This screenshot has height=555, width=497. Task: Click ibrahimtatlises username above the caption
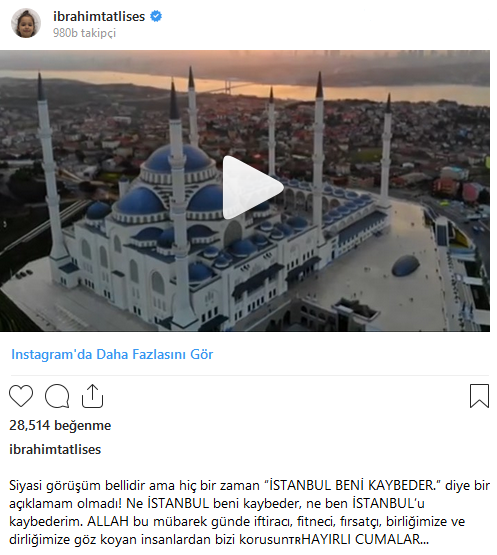[55, 449]
